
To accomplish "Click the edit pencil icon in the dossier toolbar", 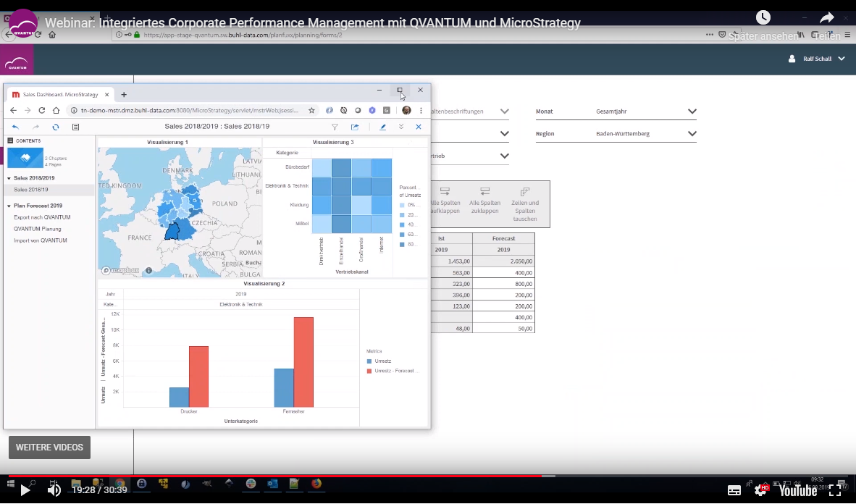I will pos(382,127).
